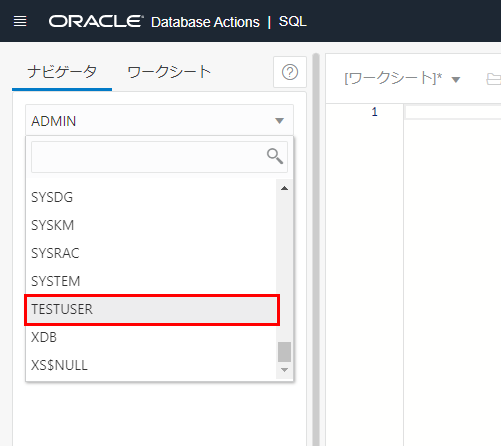
Task: Select SYSDG from the schema list
Action: tap(151, 197)
